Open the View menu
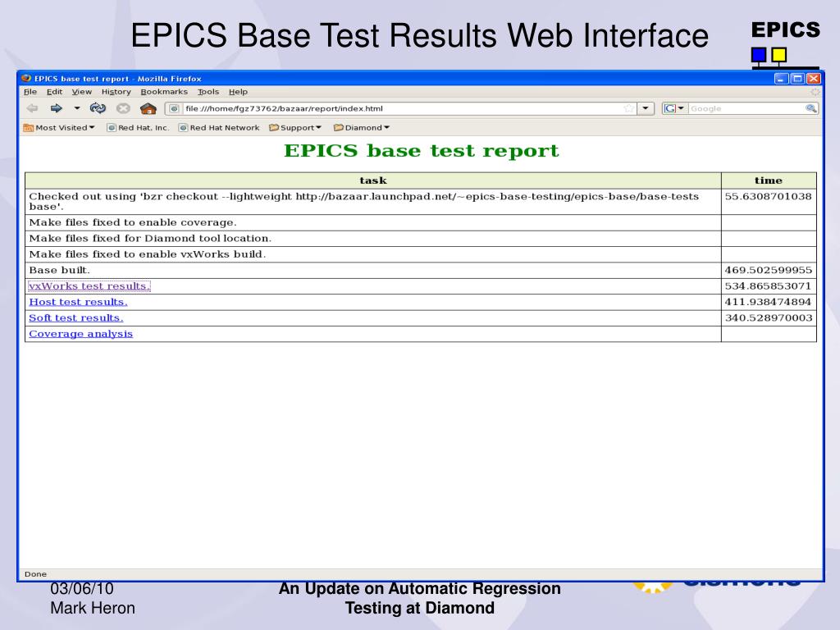840x630 pixels. 82,92
